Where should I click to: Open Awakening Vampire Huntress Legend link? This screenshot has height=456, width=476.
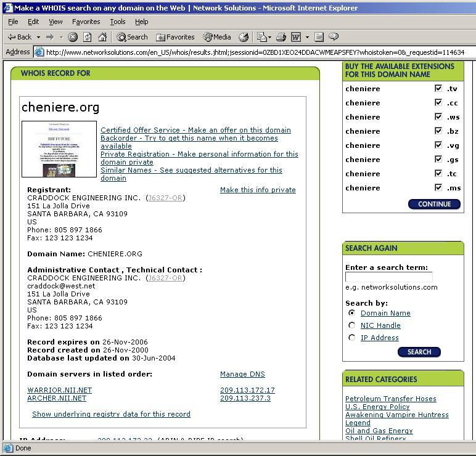(397, 418)
